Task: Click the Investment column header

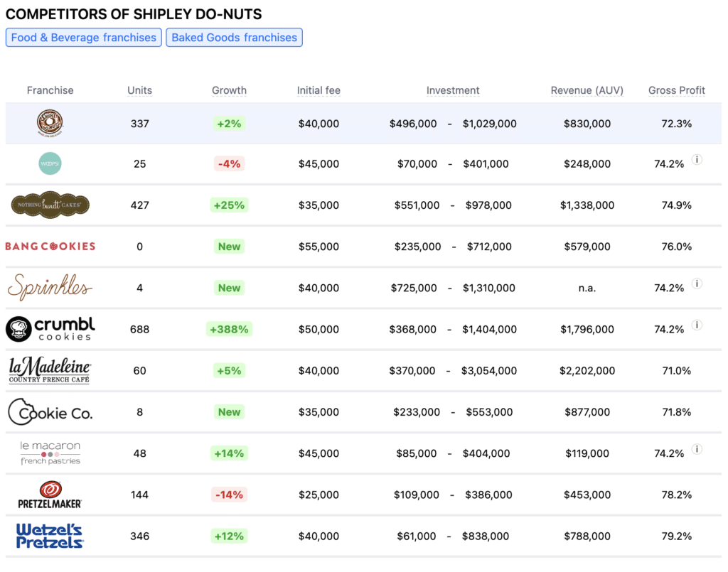Action: [x=453, y=90]
